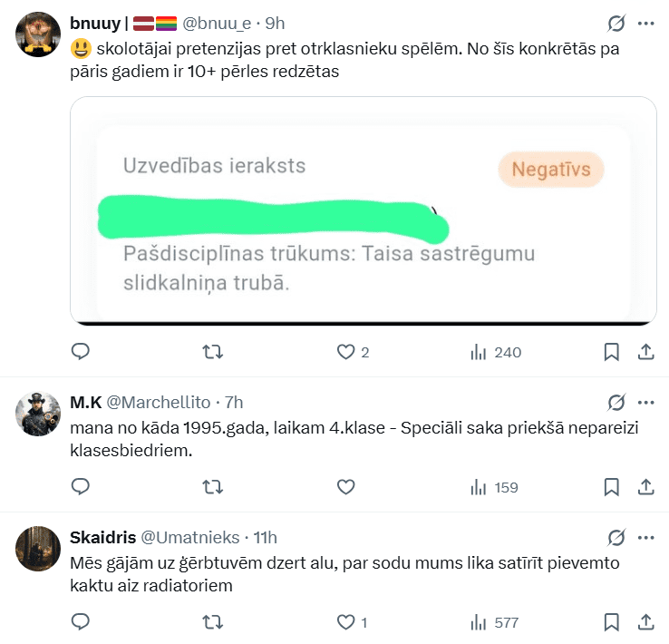Open Grok icon on bnuuy's post
The image size is (669, 644).
click(x=616, y=24)
